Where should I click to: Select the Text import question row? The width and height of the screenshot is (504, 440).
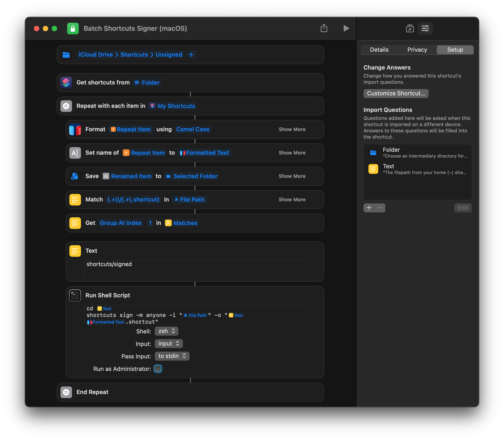tap(417, 169)
